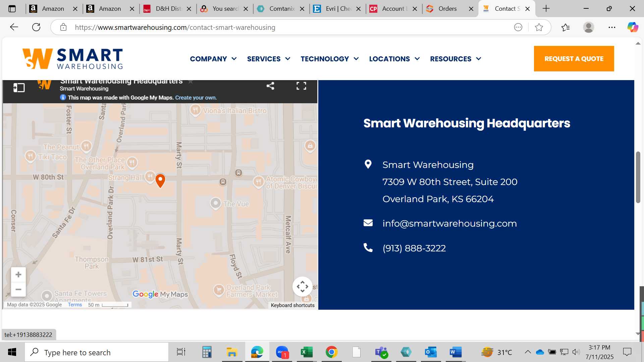Viewport: 644px width, 362px height.
Task: Click Overland Park Farmers' Market marker
Action: (219, 290)
